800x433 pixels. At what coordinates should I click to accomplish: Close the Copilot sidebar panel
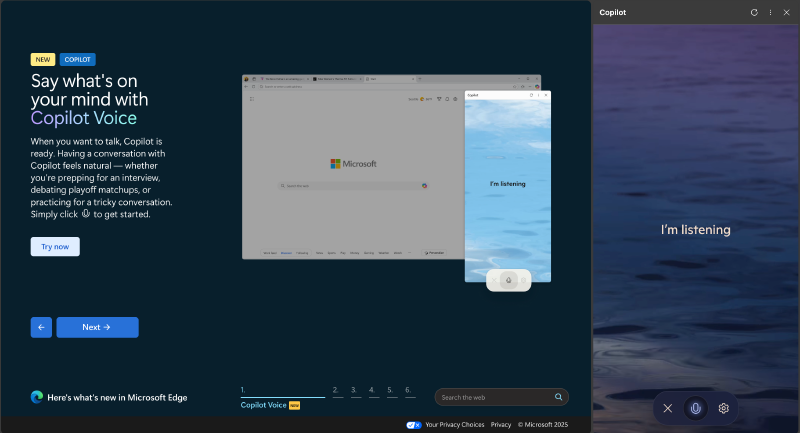point(786,12)
